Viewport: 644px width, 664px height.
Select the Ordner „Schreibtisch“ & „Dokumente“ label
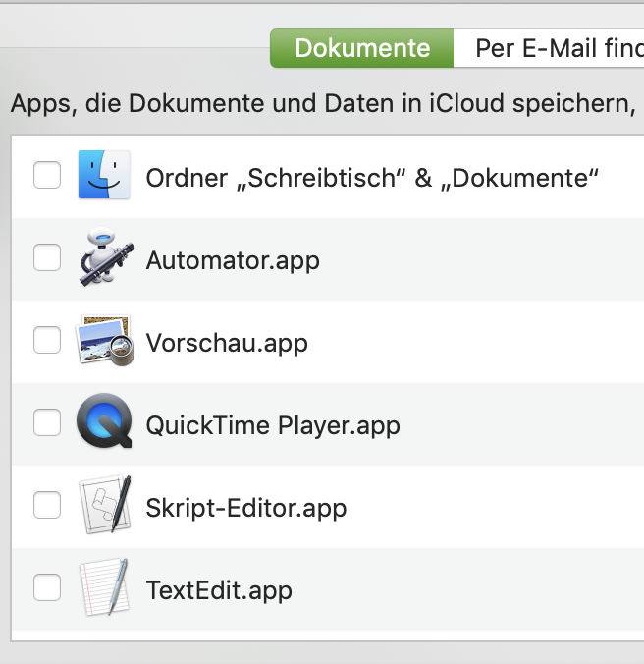coord(372,178)
